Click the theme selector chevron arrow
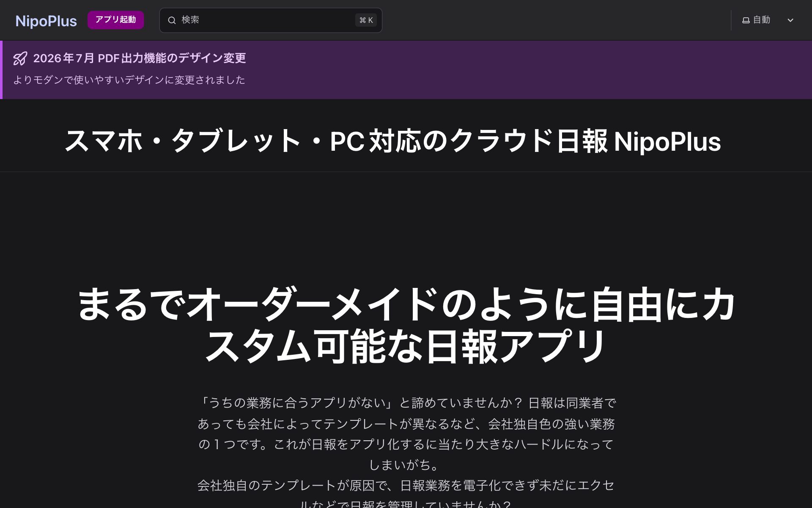Viewport: 812px width, 508px height. click(x=790, y=20)
